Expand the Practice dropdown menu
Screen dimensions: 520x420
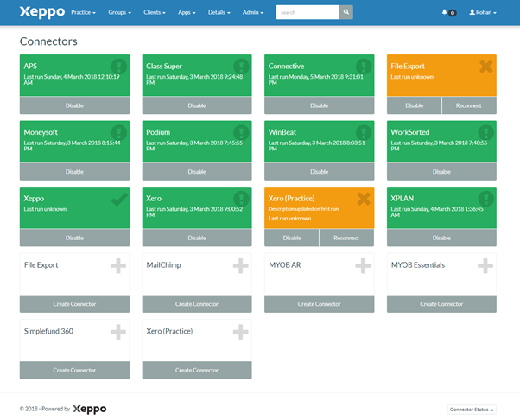point(83,13)
